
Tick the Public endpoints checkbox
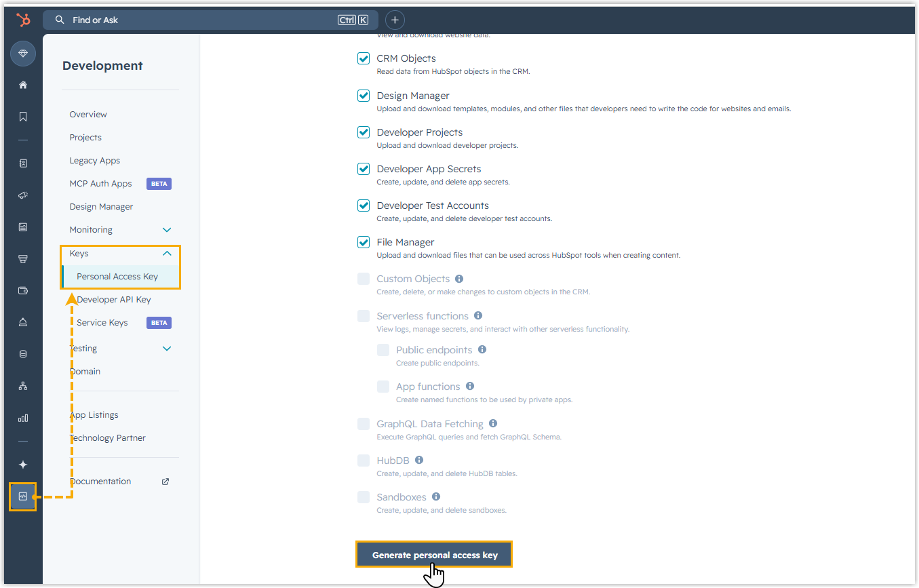[x=383, y=350]
